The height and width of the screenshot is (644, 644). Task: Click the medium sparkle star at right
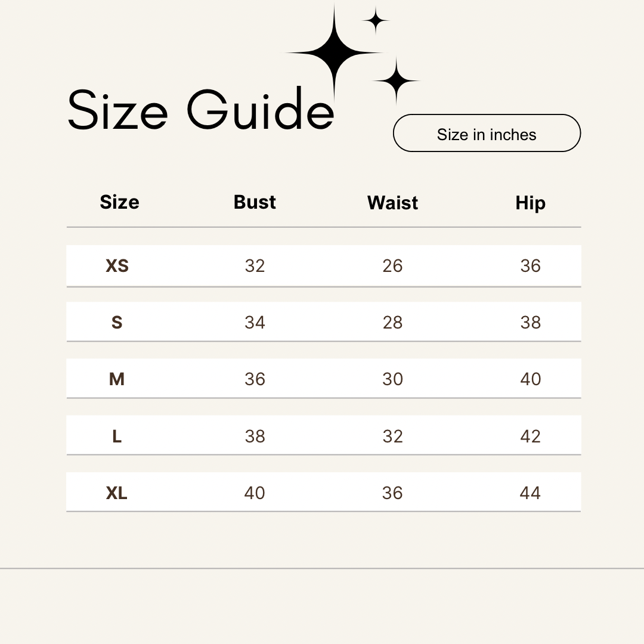pos(396,80)
